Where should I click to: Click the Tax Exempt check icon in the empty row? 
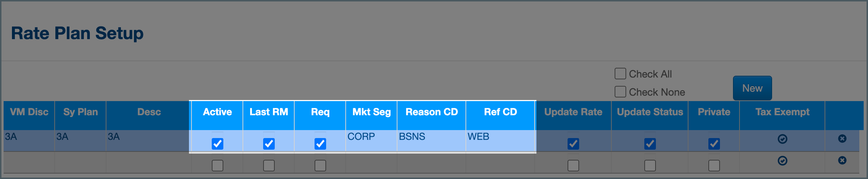(x=782, y=161)
